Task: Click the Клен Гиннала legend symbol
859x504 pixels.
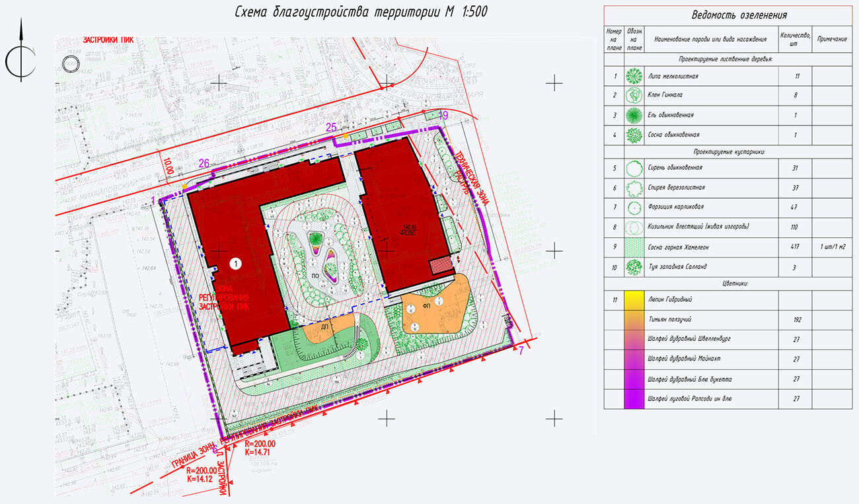Action: (x=634, y=96)
